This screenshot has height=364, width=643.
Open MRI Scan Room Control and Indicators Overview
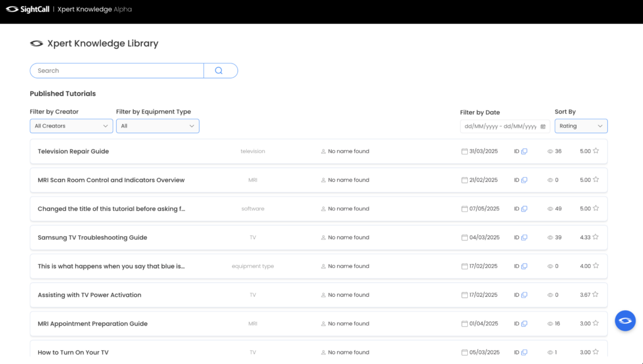[111, 180]
